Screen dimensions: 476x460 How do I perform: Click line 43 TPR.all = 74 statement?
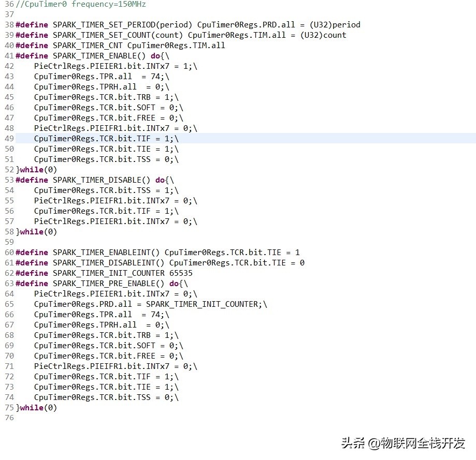(x=102, y=77)
